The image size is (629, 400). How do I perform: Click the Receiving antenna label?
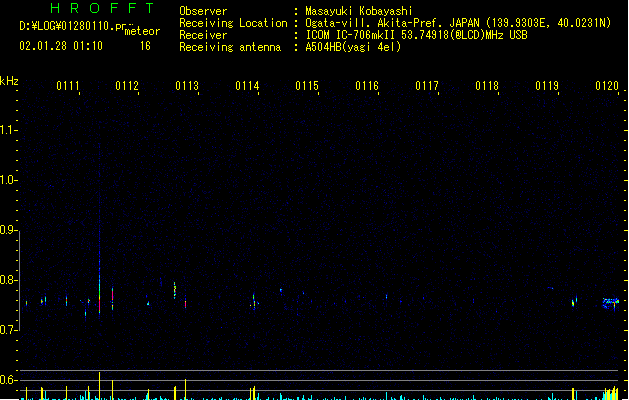230,47
